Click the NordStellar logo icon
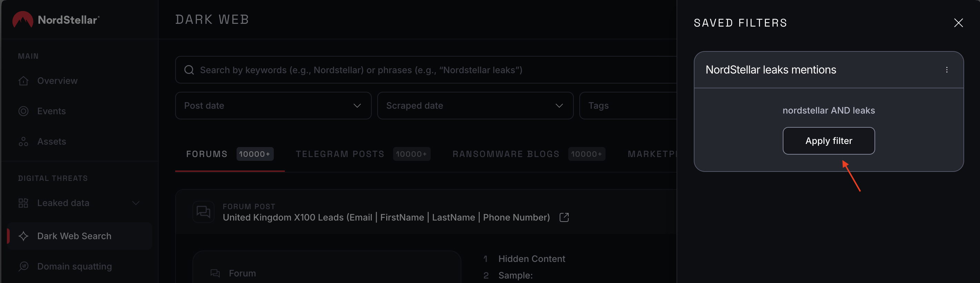 click(23, 19)
